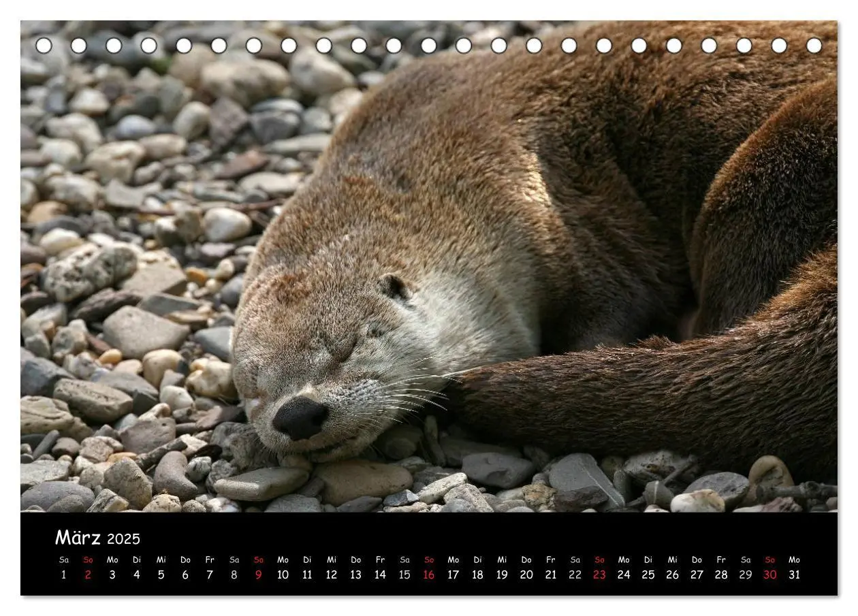Select day 15 in the calendar strip
Viewport: 858px width, 616px height.
(x=404, y=574)
